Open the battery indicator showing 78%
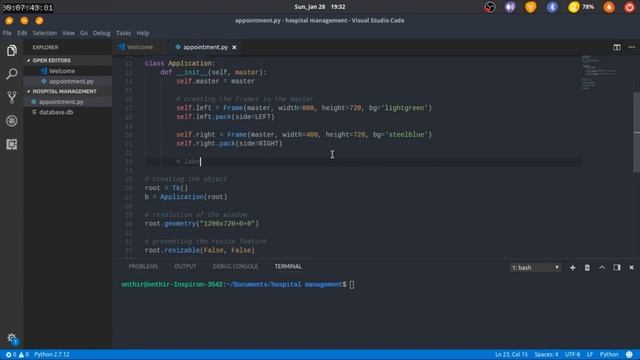Viewport: 640px width, 360px height. [581, 7]
